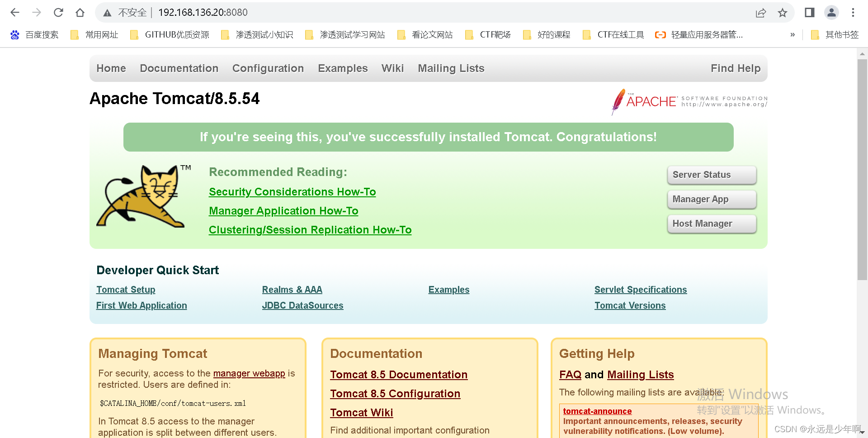This screenshot has width=868, height=438.
Task: Open FAQ link under Getting Help
Action: 570,375
